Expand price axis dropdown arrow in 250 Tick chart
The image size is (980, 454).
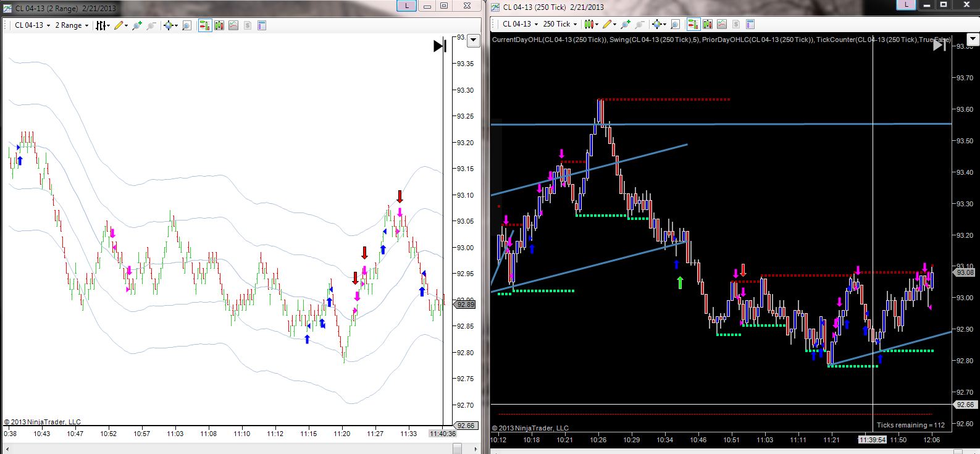click(x=973, y=40)
